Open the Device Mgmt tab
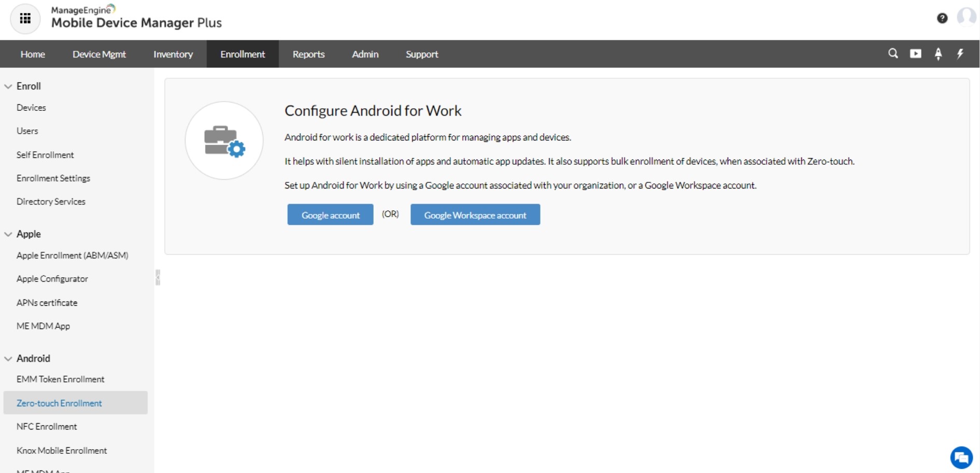Screen dimensions: 980x473 [x=99, y=54]
